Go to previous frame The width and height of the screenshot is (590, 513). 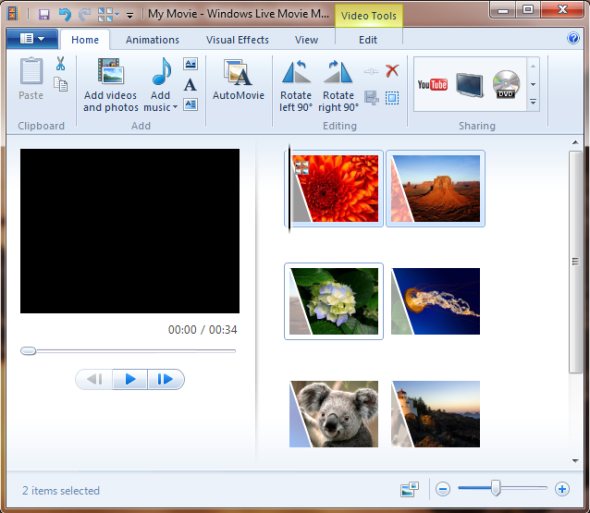(94, 379)
